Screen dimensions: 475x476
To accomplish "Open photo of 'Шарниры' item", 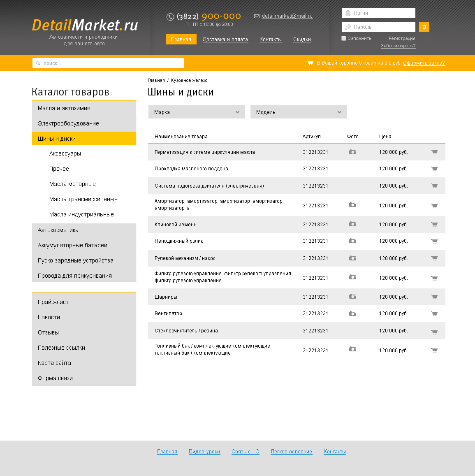I will (352, 297).
